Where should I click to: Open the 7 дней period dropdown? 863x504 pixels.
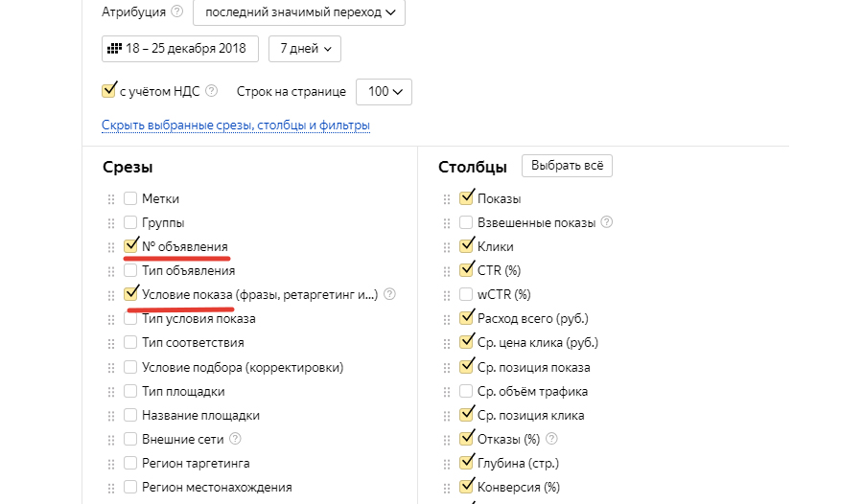(x=305, y=48)
